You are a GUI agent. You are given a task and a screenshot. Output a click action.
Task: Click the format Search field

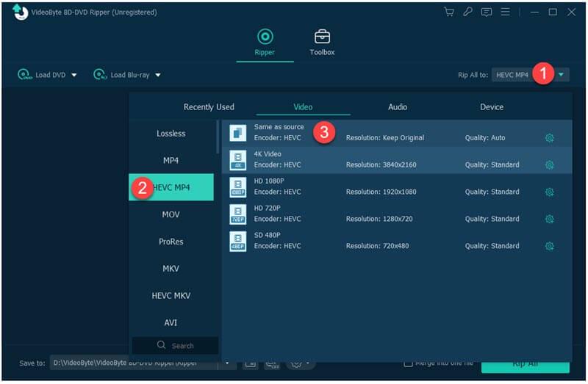(175, 345)
